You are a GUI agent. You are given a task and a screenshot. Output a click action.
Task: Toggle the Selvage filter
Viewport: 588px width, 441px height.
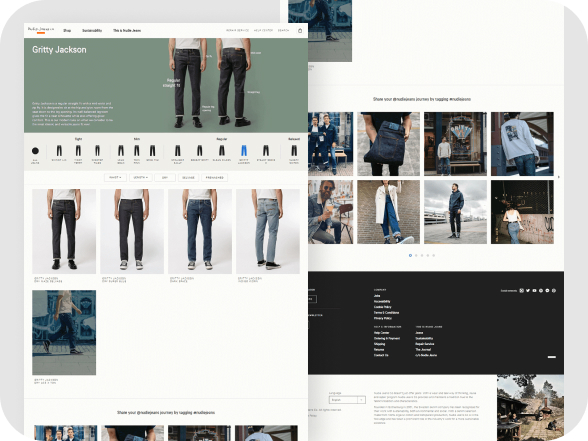tap(188, 177)
